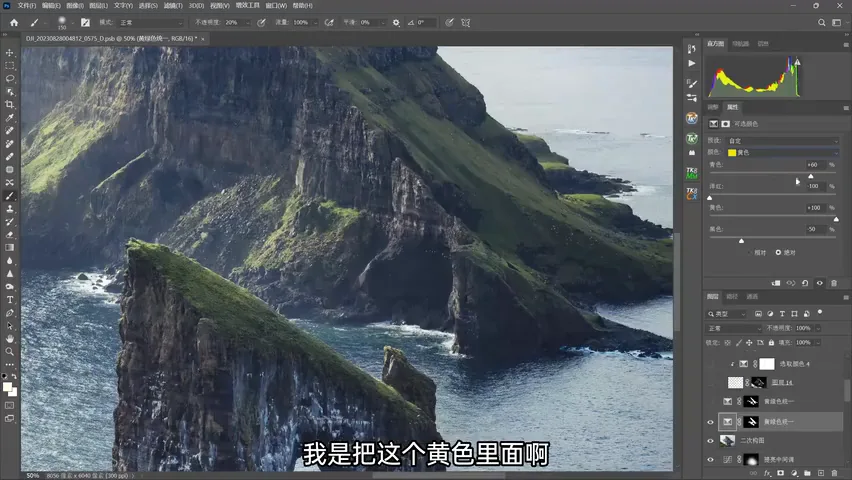Open the brush settings panel toggle icon
Image resolution: width=852 pixels, height=480 pixels.
point(85,22)
